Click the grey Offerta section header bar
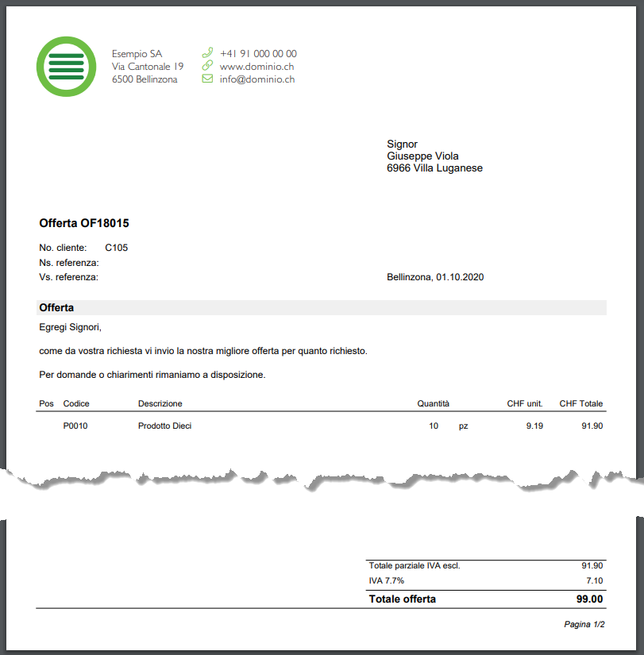This screenshot has height=655, width=644. (x=322, y=307)
